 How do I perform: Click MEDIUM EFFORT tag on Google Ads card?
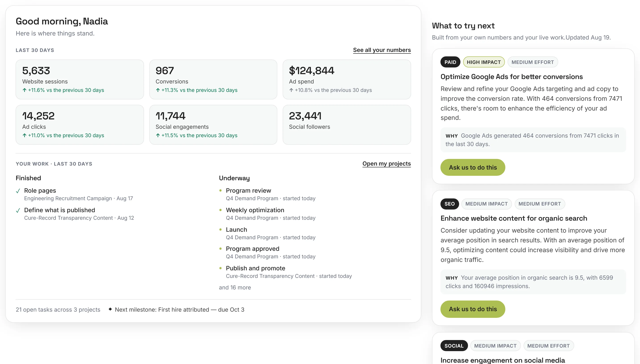pos(532,62)
